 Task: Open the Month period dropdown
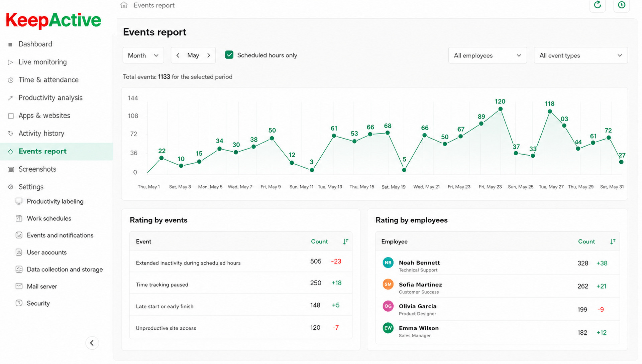[x=143, y=55]
